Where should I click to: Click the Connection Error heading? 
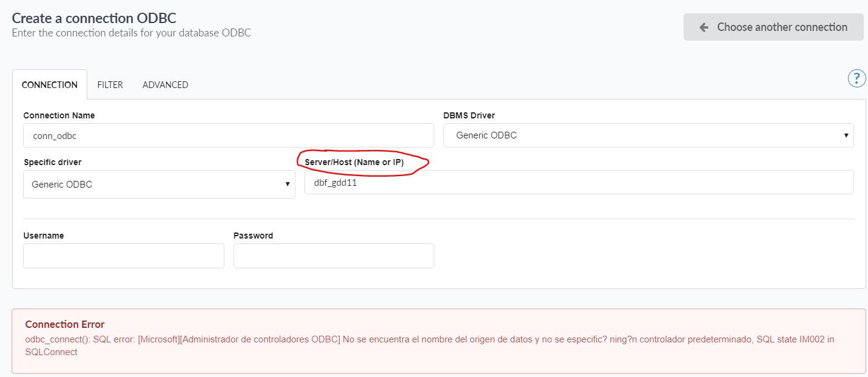coord(65,324)
